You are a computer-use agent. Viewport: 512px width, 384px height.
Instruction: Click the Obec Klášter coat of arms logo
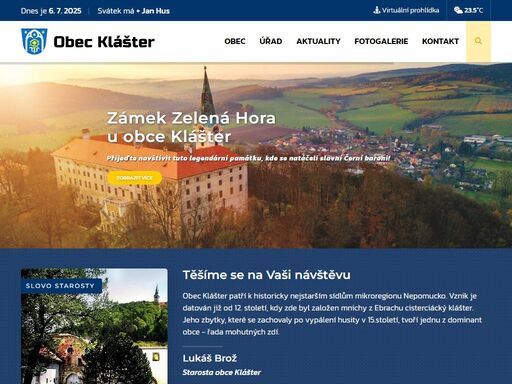point(34,41)
